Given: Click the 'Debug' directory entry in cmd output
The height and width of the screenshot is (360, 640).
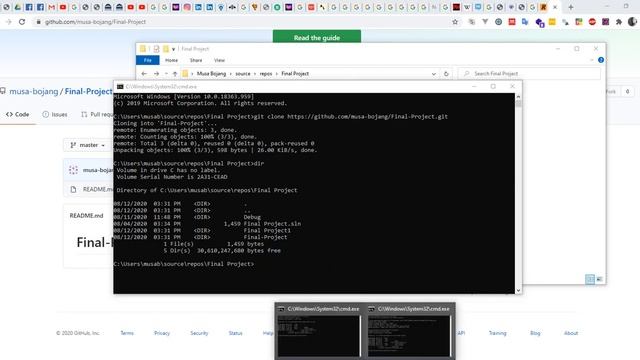Looking at the screenshot, I should pyautogui.click(x=252, y=217).
